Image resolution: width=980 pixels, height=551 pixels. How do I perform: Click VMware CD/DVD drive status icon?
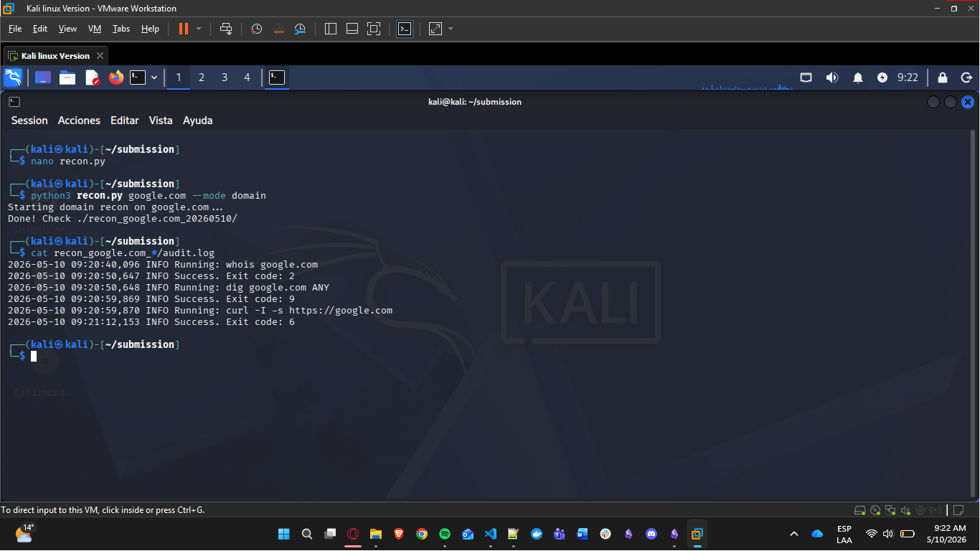[x=875, y=510]
